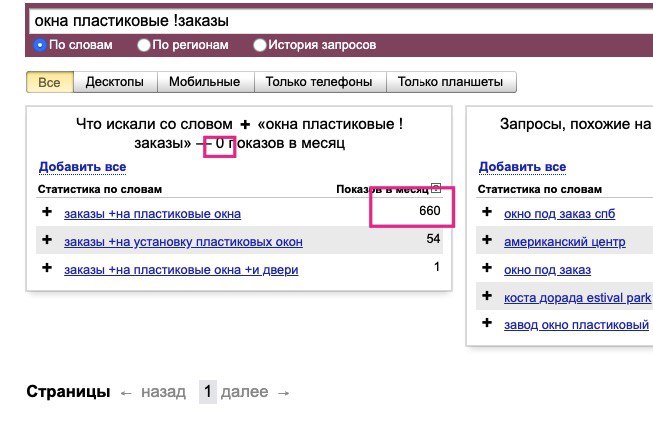
Task: Select 'История запросов' radio button
Action: point(259,45)
